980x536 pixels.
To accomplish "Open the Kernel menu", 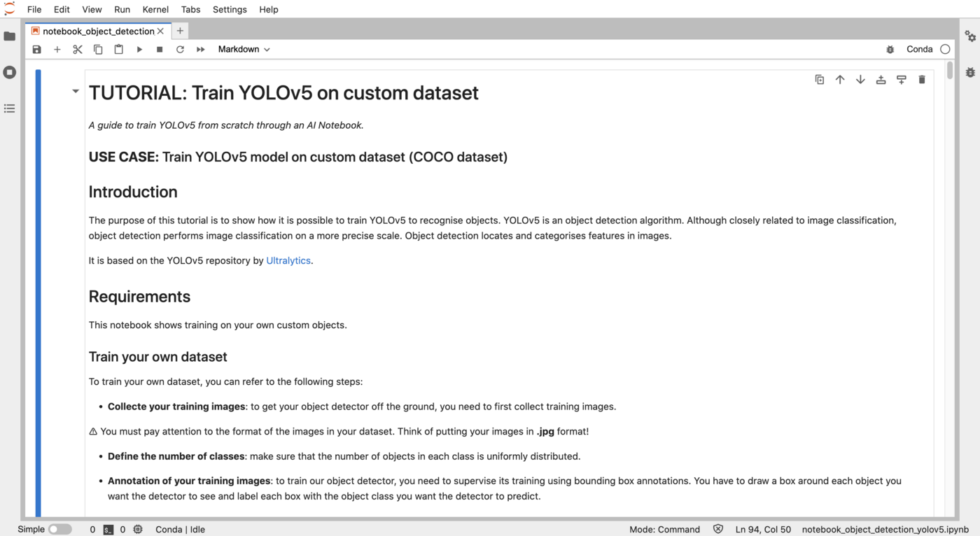I will [155, 10].
